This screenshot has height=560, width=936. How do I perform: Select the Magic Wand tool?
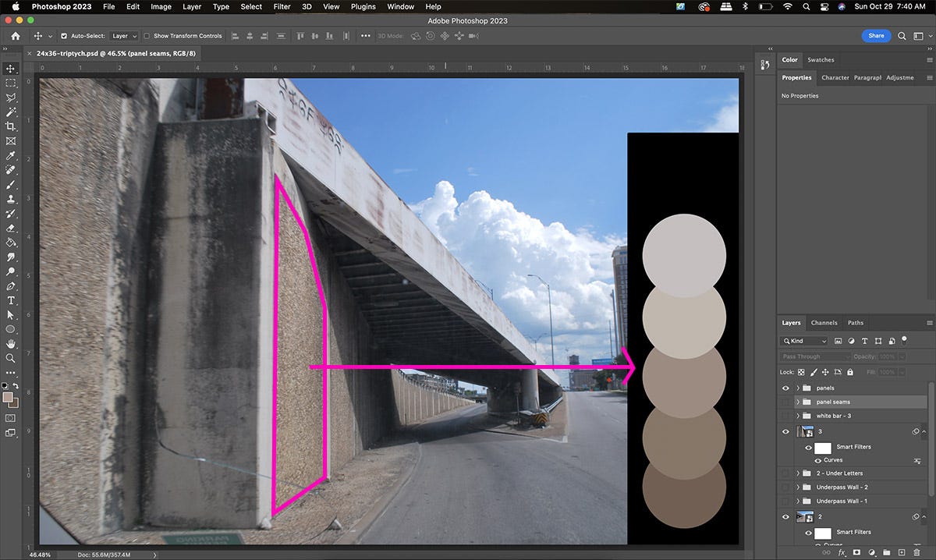pos(11,112)
